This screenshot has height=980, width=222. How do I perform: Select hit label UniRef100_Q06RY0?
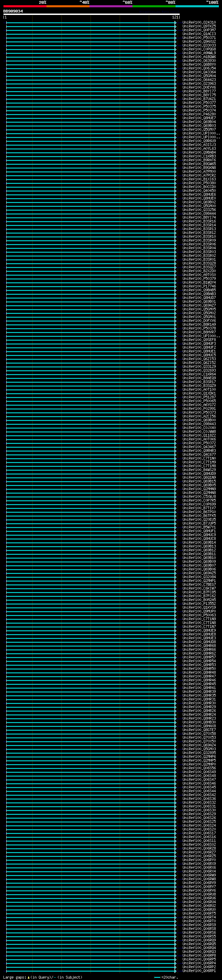point(199,860)
